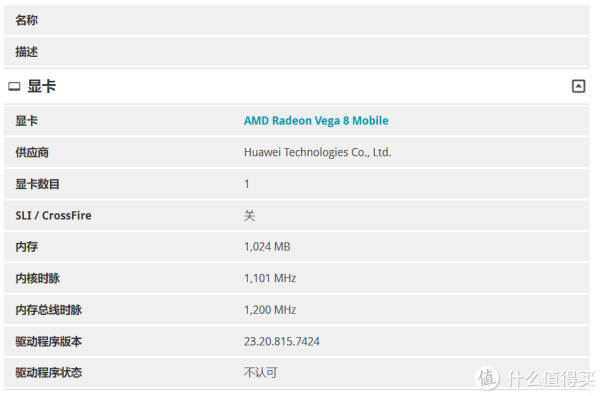Select the 1,101 MHz core clock value
Viewport: 600px width, 396px height.
click(x=270, y=278)
